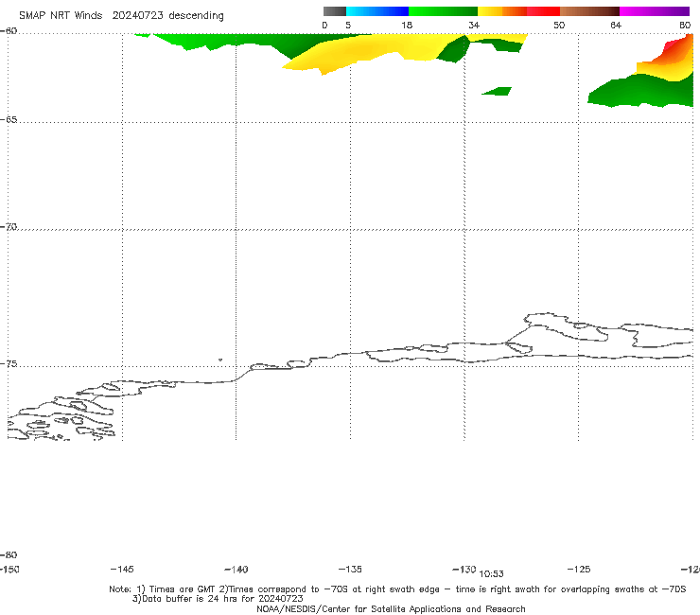Click the cyan-blue segment of the color bar

pyautogui.click(x=377, y=11)
